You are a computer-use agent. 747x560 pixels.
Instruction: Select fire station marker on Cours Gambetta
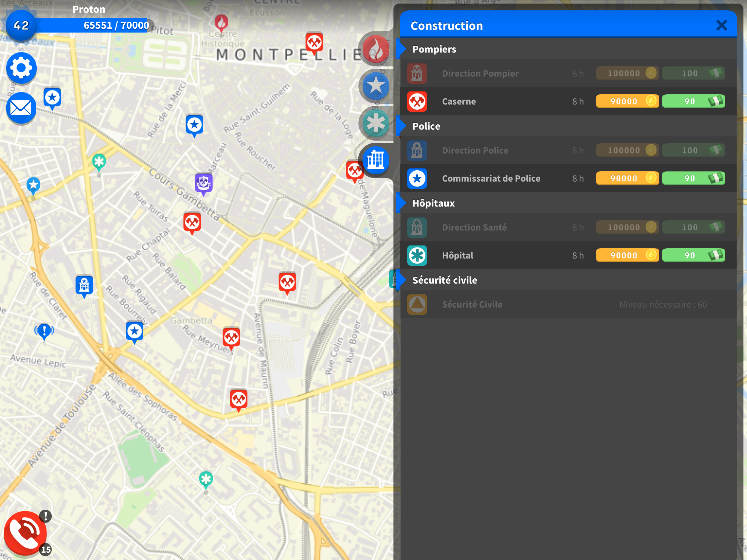point(192,223)
